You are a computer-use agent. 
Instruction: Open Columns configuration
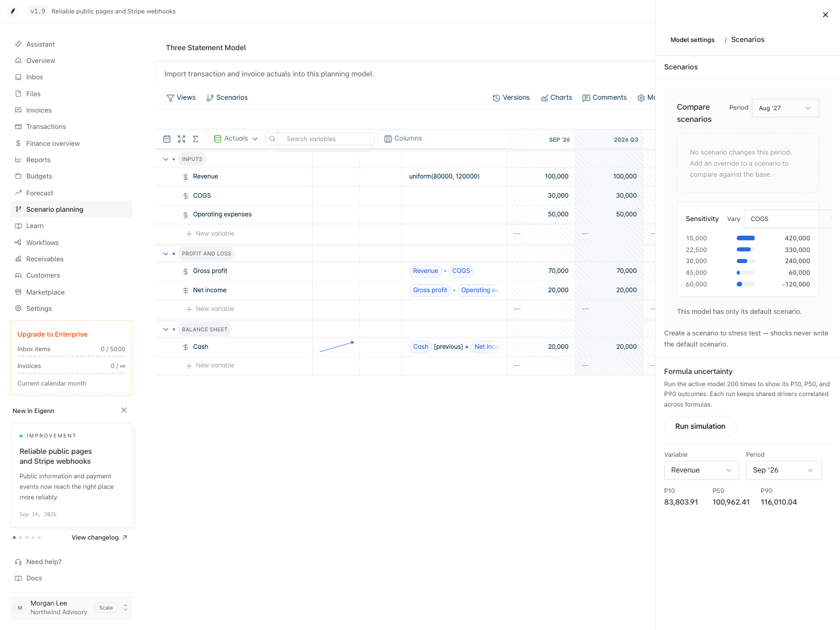[403, 139]
